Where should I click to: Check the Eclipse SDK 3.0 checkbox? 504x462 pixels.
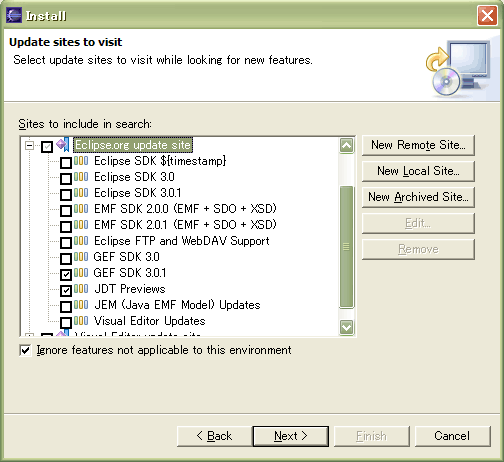click(66, 179)
